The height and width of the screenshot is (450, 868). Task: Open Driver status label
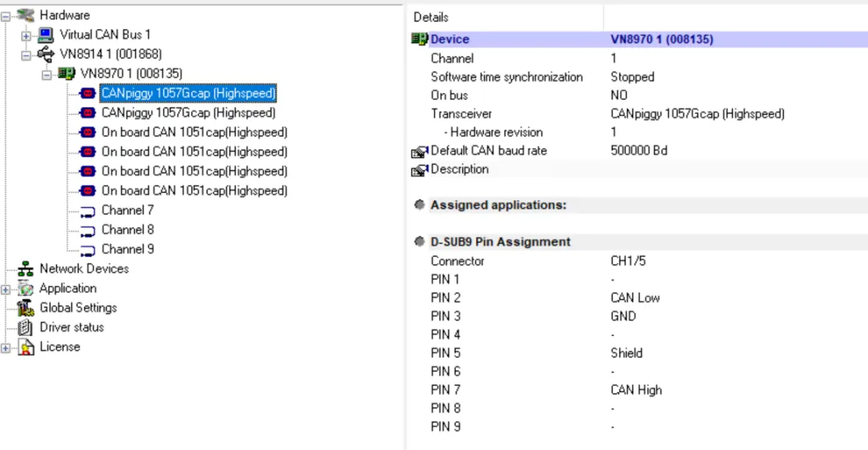[72, 327]
